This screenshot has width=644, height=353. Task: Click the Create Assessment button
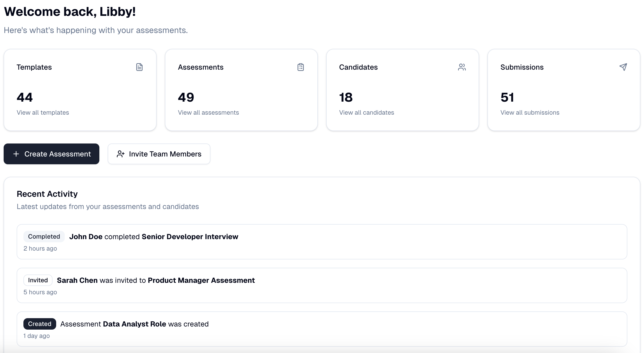(51, 154)
